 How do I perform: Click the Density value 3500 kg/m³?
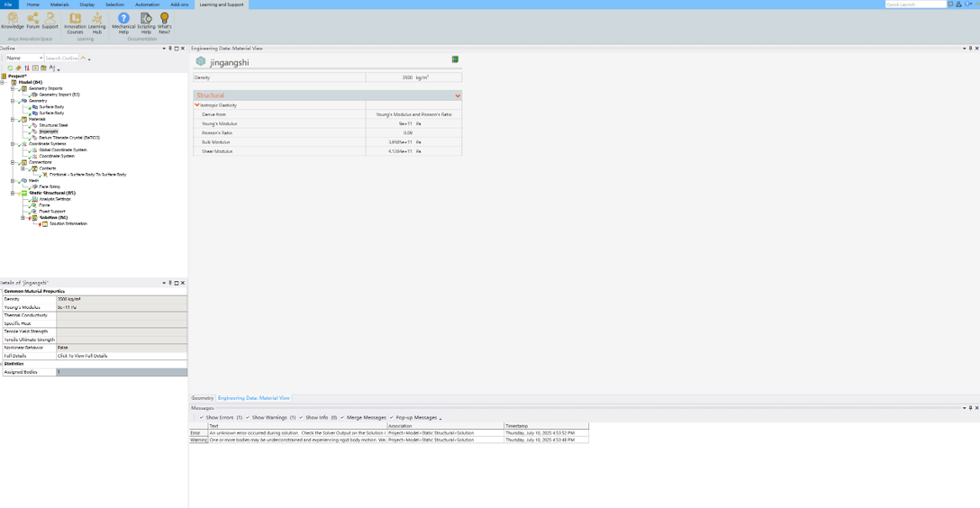413,77
